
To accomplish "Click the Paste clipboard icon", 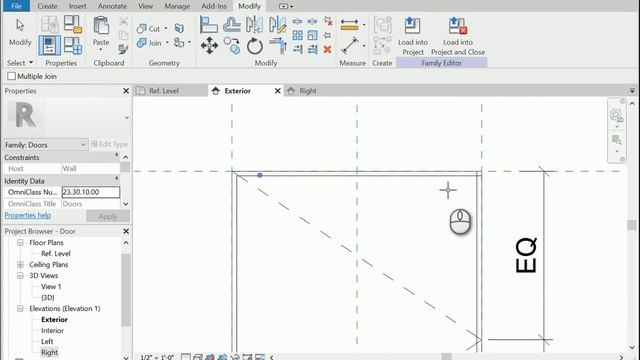I will point(101,26).
